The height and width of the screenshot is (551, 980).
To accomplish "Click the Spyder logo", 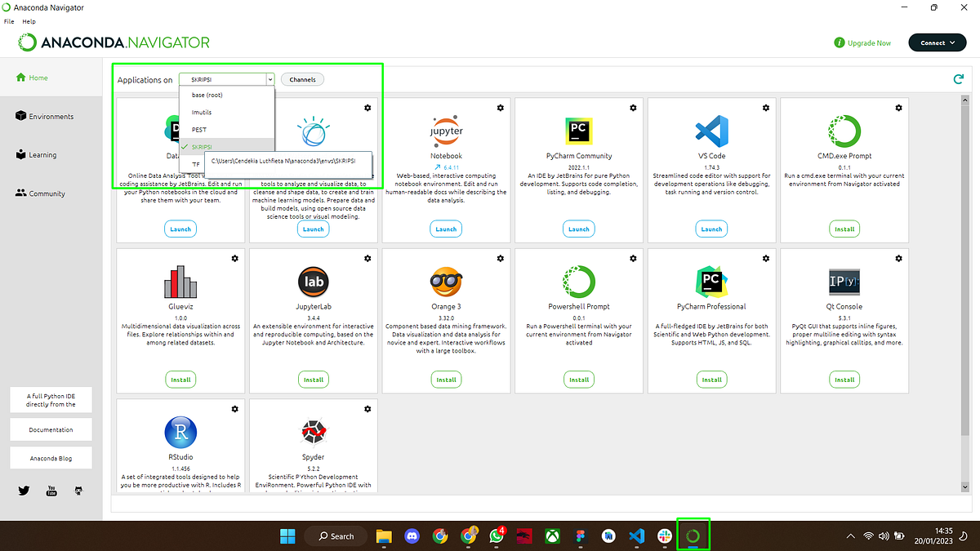I will [314, 432].
